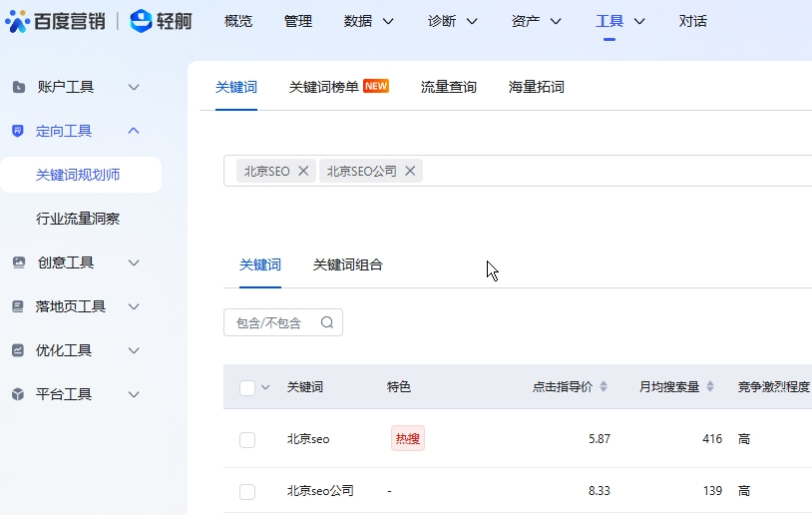Click the 轻舸 logo icon
This screenshot has width=812, height=515.
click(142, 21)
